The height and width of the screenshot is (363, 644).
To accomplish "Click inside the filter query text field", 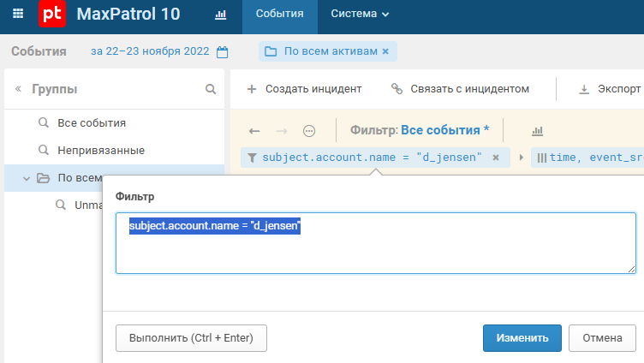I will 375,253.
